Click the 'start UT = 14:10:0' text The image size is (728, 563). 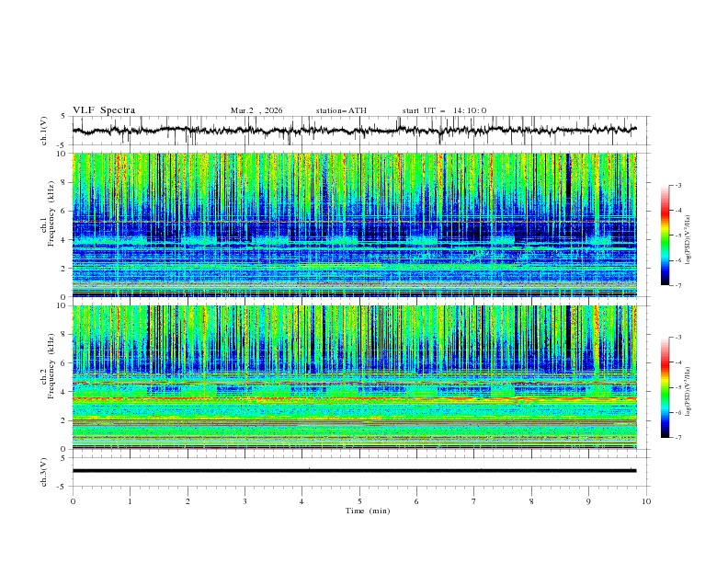(444, 110)
